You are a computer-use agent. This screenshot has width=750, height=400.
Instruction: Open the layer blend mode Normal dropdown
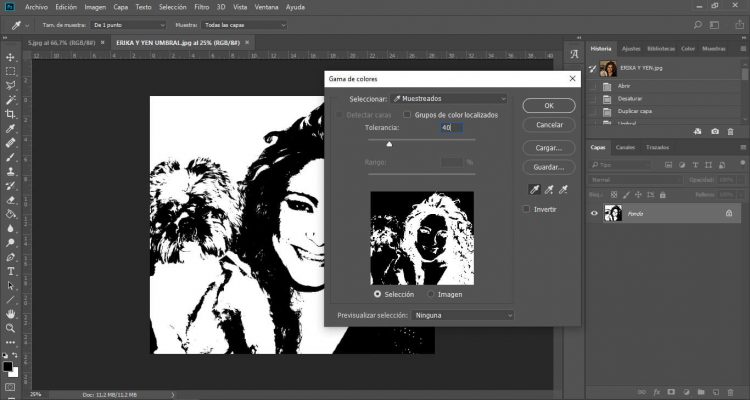pyautogui.click(x=636, y=180)
